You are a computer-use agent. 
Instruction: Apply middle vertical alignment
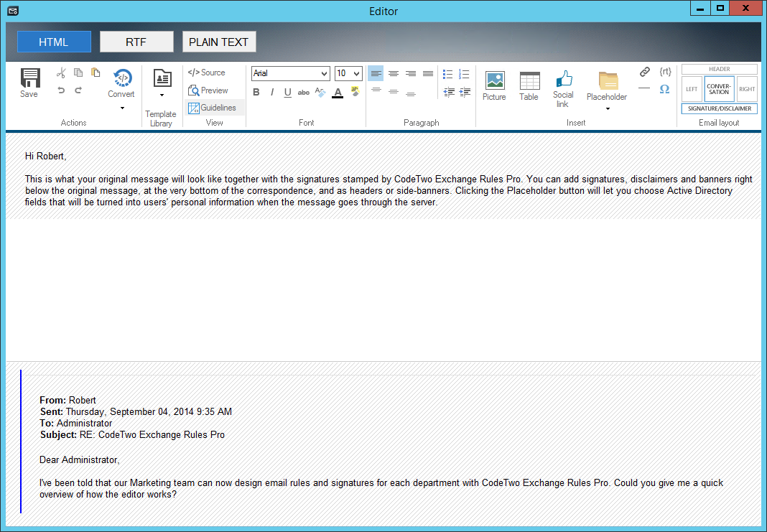tap(394, 91)
